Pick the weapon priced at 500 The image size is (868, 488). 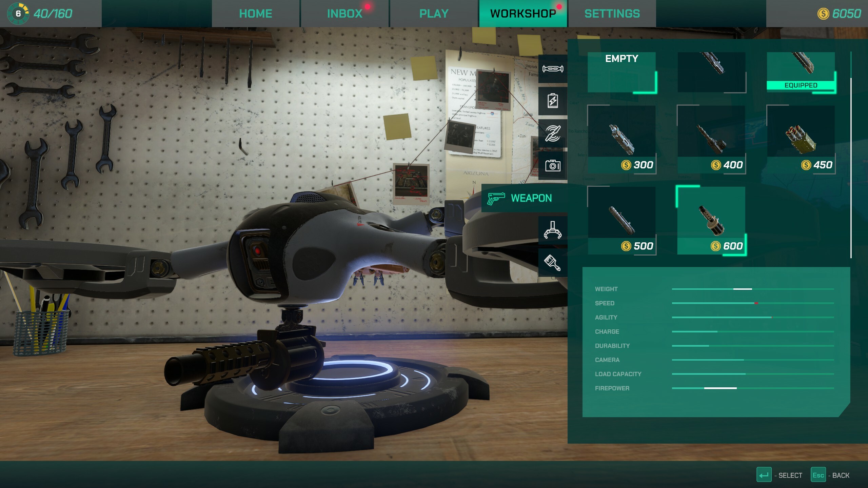622,221
